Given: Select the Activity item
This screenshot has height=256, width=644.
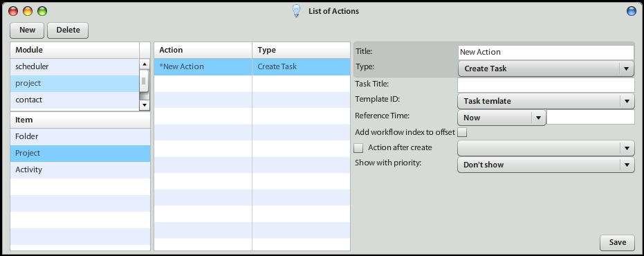Looking at the screenshot, I should [80, 170].
